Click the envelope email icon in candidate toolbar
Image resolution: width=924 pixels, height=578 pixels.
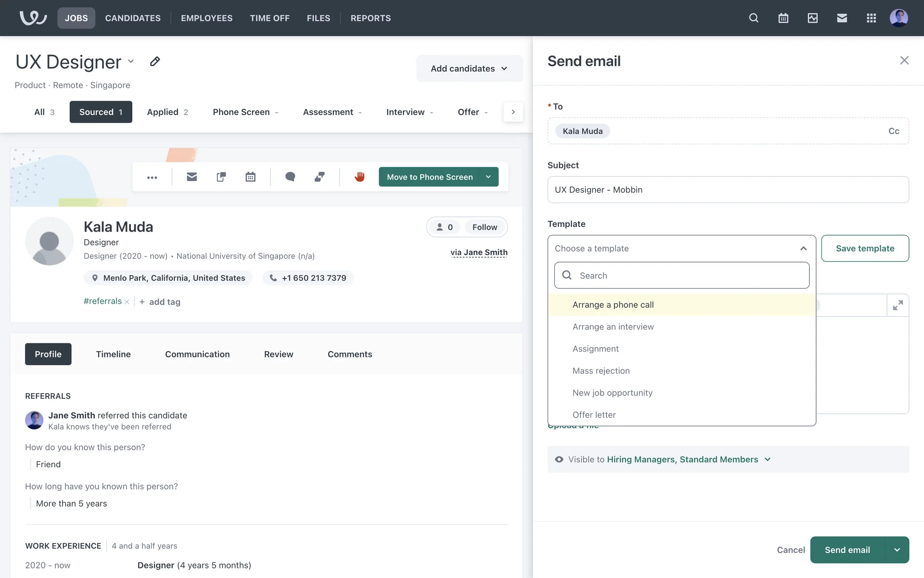pos(192,177)
